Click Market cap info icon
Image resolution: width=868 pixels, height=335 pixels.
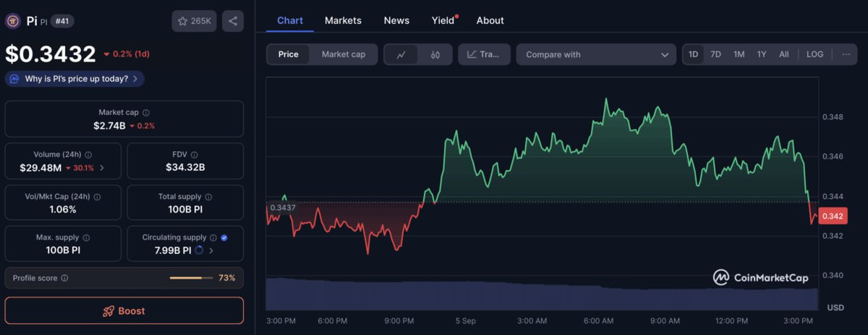pos(146,113)
